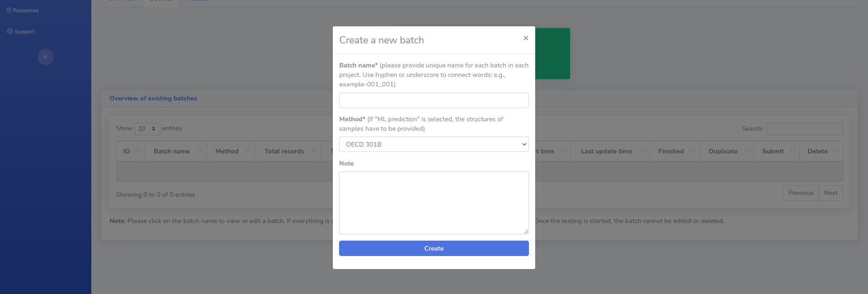The height and width of the screenshot is (294, 868).
Task: Sort by Finished column
Action: tap(675, 151)
